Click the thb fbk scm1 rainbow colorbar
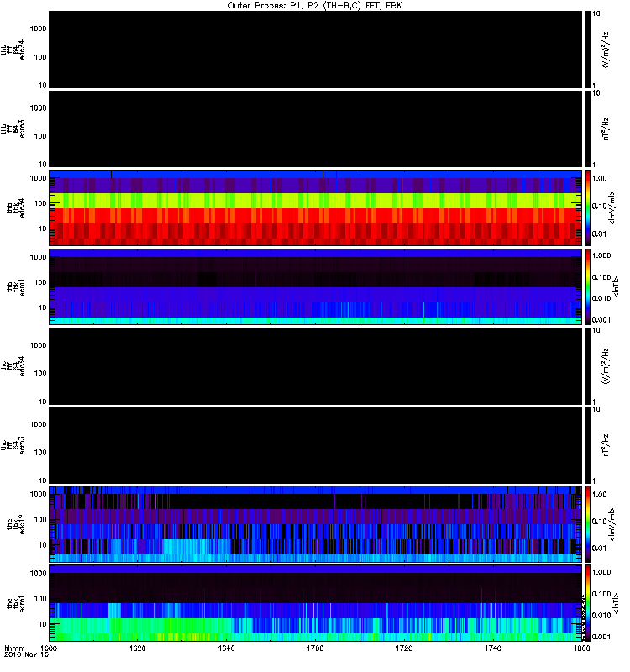Screen dimensions: 630x672 587,286
